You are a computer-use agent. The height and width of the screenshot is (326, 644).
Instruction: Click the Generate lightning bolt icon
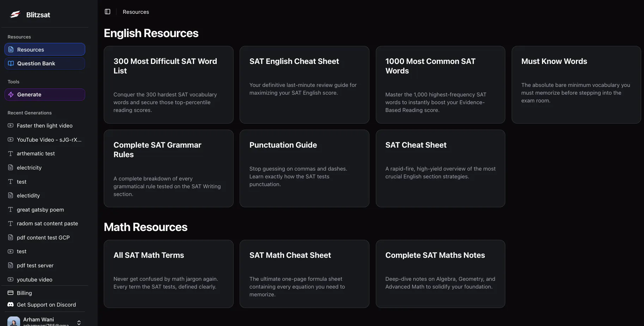pyautogui.click(x=11, y=94)
